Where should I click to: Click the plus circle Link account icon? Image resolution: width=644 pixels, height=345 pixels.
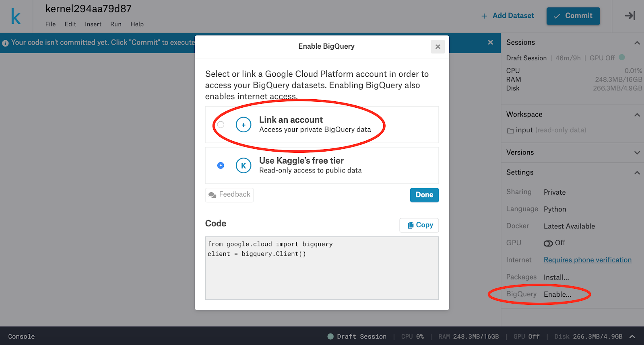click(x=244, y=125)
